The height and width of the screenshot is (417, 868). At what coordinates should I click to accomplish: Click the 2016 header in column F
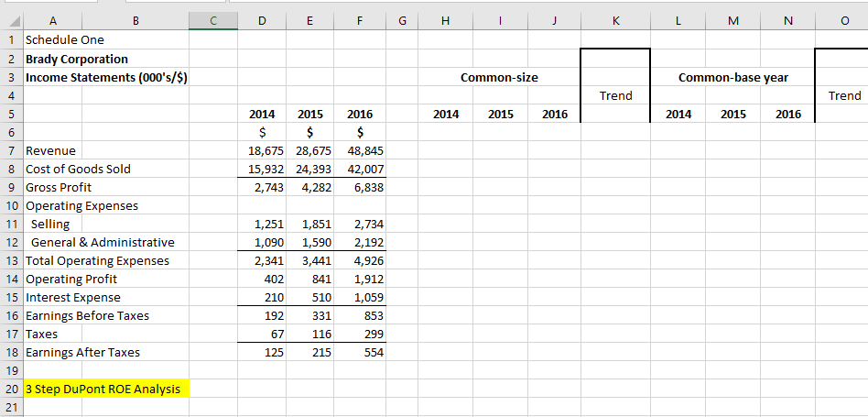[x=359, y=114]
